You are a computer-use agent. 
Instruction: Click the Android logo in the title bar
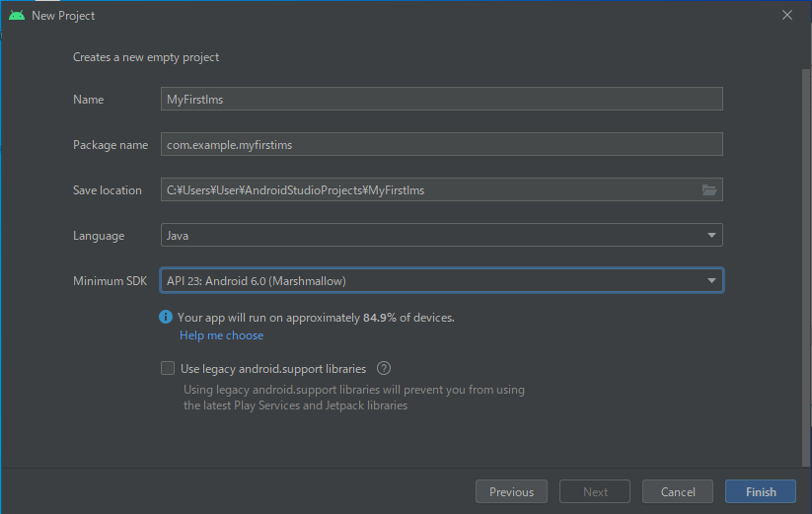click(17, 15)
